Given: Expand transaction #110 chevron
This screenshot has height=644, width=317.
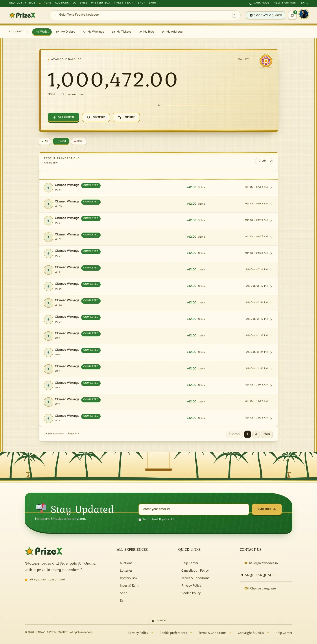Looking at the screenshot, I should 271,303.
